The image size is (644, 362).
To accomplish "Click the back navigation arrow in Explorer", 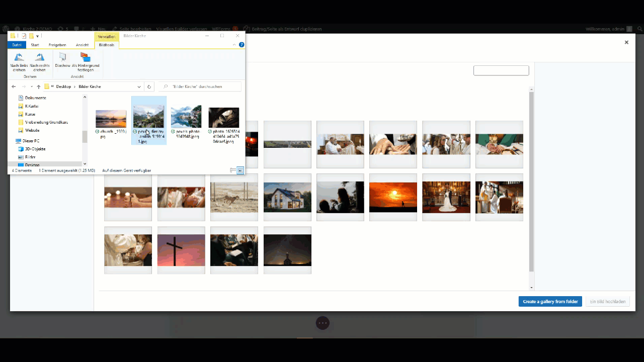I will point(14,86).
